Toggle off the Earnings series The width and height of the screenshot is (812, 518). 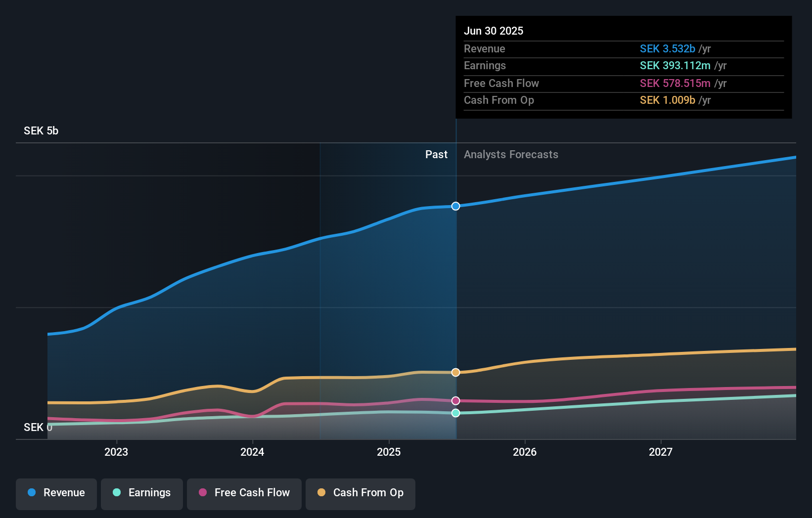[142, 493]
